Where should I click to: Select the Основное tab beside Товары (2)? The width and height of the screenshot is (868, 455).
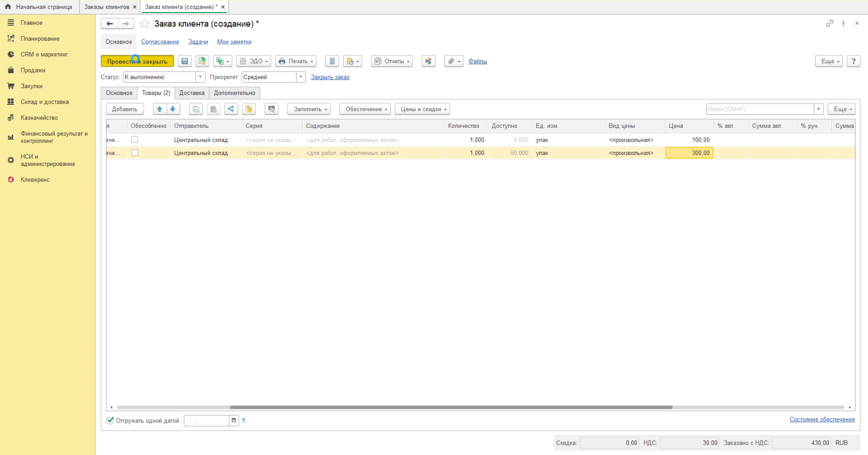point(119,93)
